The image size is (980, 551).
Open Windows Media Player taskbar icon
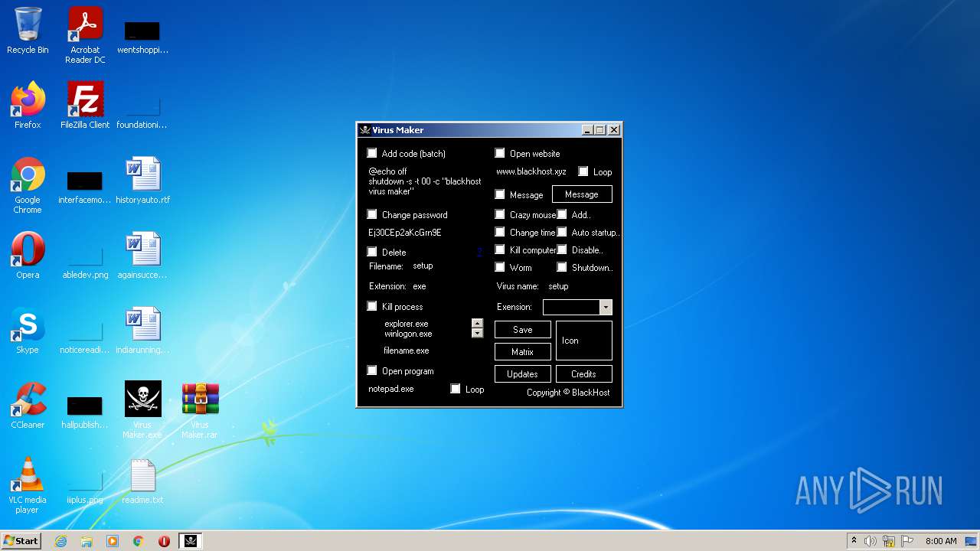(x=113, y=541)
